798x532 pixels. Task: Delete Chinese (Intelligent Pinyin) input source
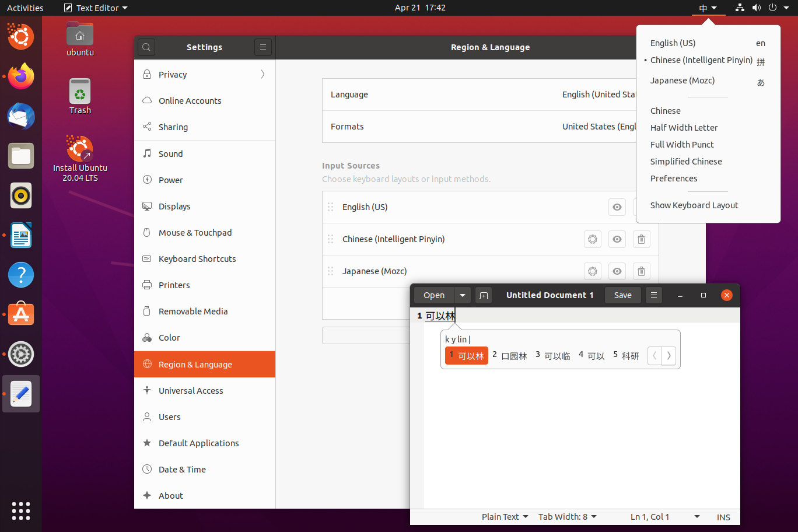[x=641, y=239]
